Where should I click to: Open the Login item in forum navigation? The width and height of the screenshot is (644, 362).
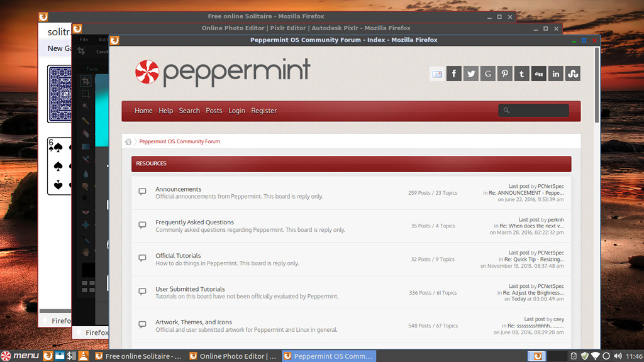[236, 111]
